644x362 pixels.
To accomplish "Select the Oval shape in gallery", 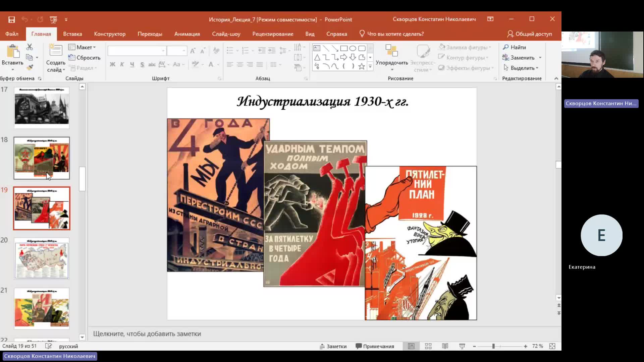I will click(353, 48).
